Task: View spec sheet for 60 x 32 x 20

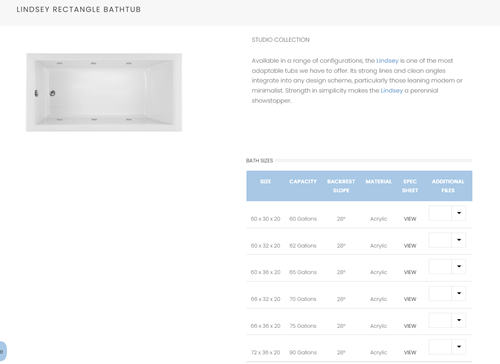Action: pos(410,246)
